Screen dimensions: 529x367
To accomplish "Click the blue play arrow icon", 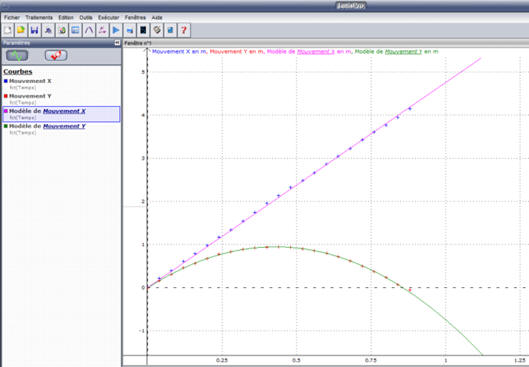I will coord(116,30).
